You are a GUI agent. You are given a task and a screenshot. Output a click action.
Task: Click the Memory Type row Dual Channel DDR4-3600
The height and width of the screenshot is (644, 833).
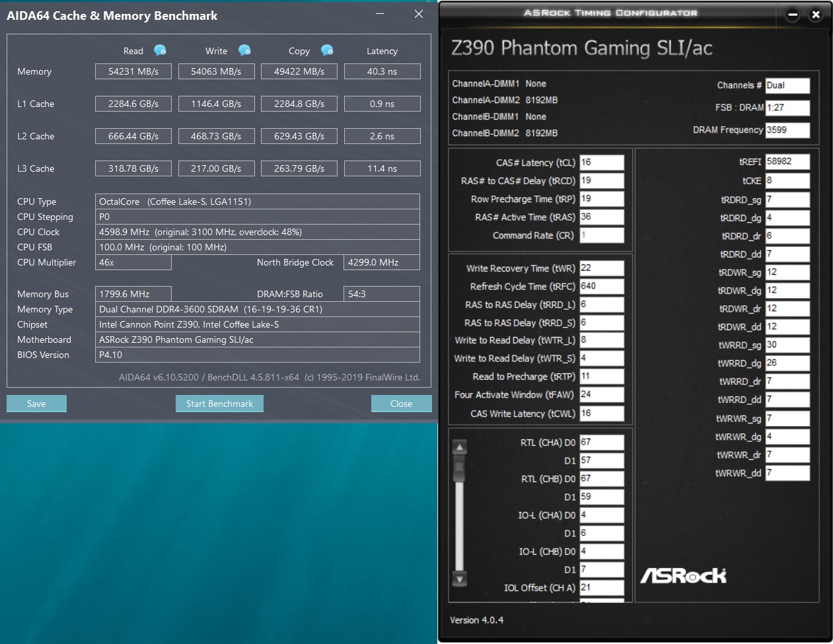click(258, 309)
